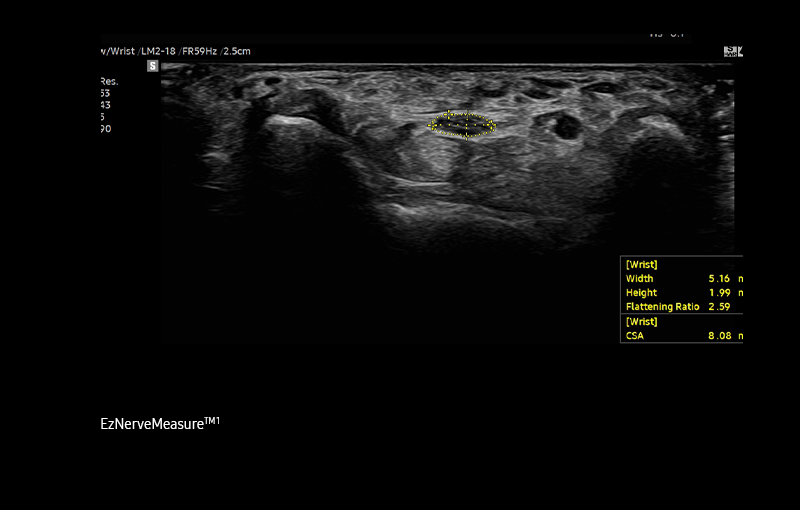Click the left caliper cross of the ellipse
The height and width of the screenshot is (510, 800).
pos(432,126)
